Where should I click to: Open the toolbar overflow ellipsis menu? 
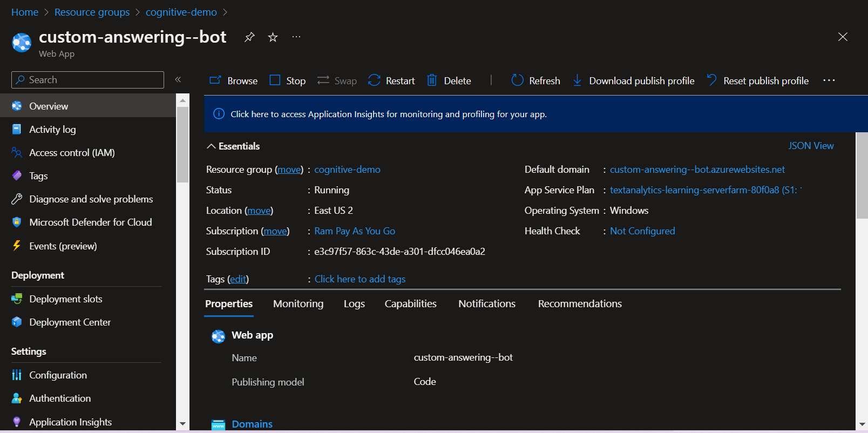pos(829,80)
